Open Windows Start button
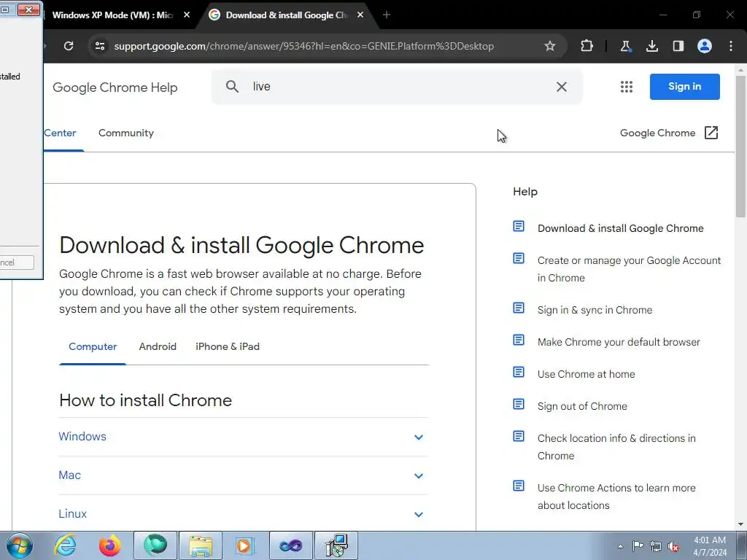 click(x=20, y=545)
